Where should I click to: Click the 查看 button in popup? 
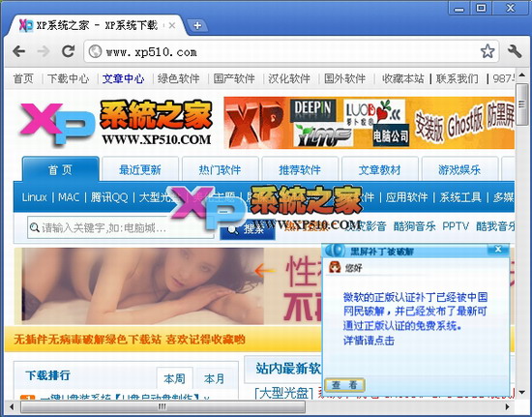344,385
